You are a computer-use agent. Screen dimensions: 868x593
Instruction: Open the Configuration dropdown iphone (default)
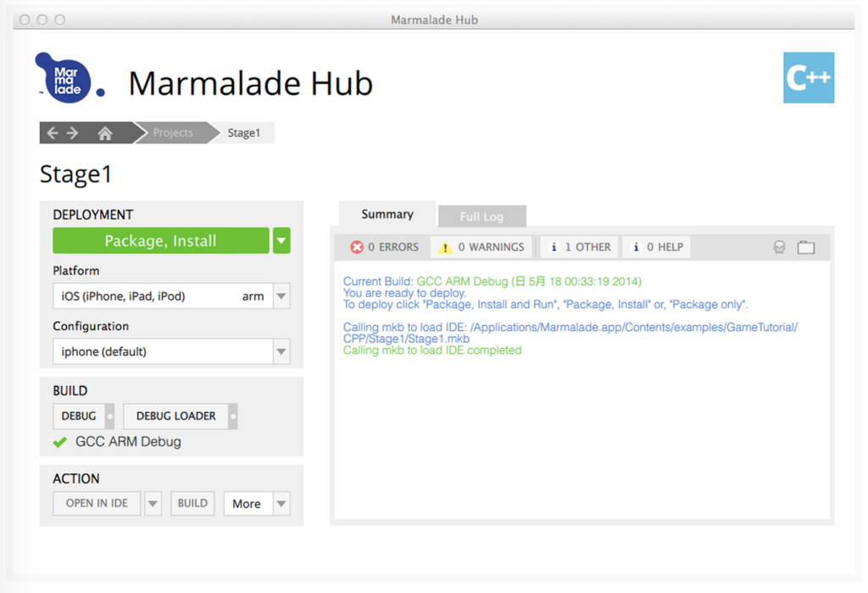(x=281, y=351)
